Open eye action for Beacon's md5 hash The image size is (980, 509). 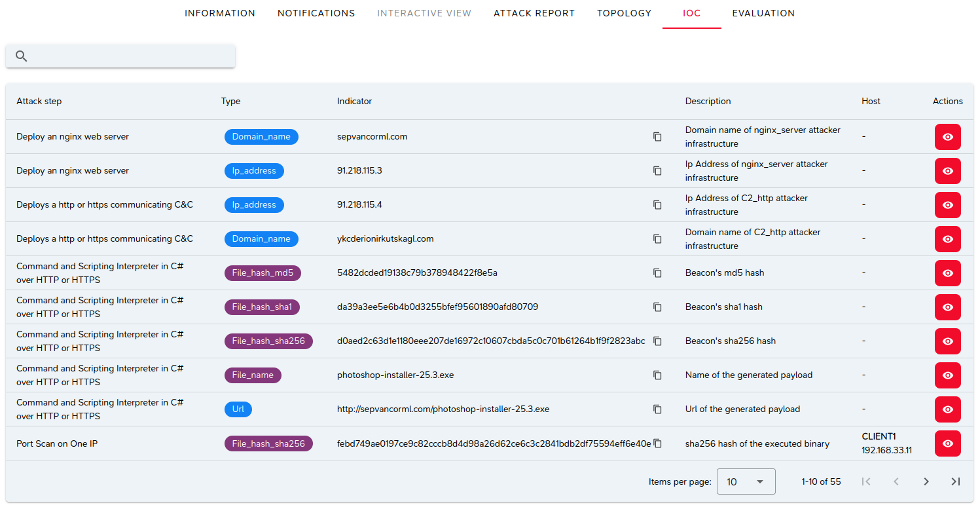pyautogui.click(x=947, y=273)
